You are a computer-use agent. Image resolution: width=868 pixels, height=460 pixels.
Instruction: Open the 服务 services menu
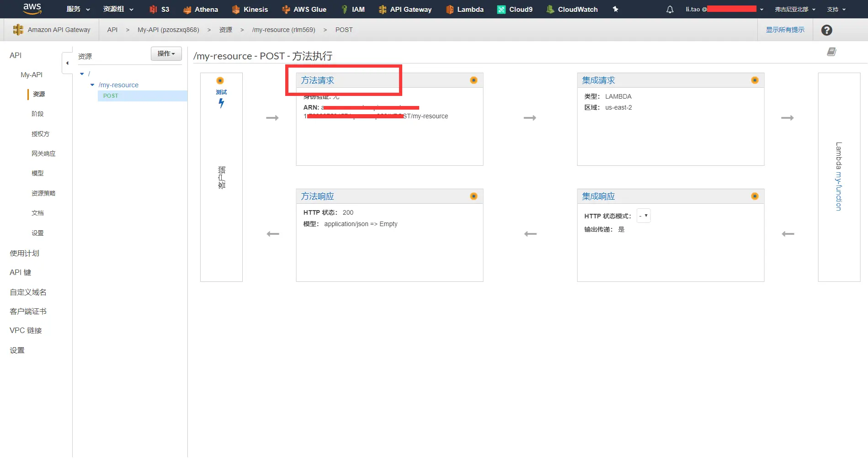pos(78,9)
